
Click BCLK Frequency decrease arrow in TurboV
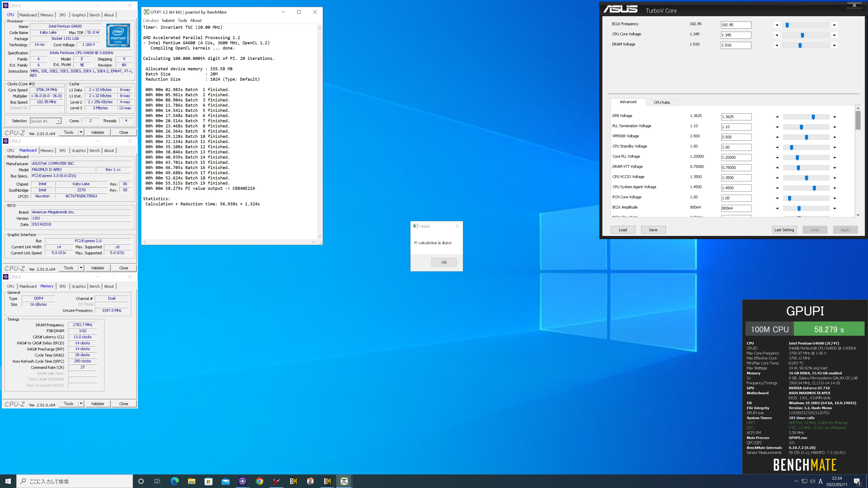tap(777, 25)
